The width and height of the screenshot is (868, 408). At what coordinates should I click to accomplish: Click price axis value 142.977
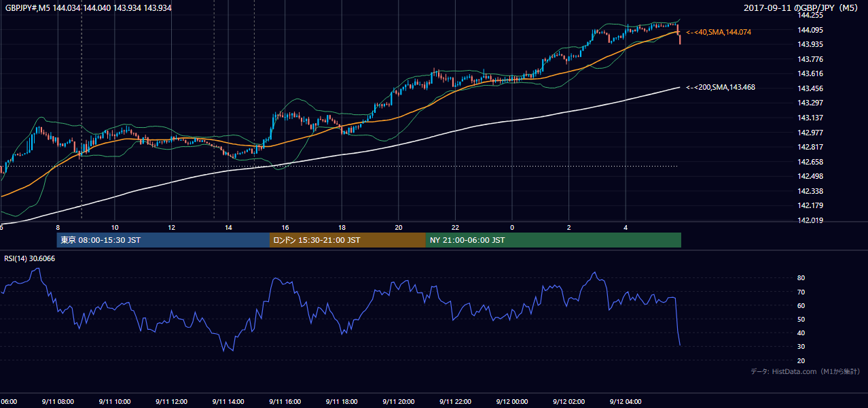pos(810,133)
